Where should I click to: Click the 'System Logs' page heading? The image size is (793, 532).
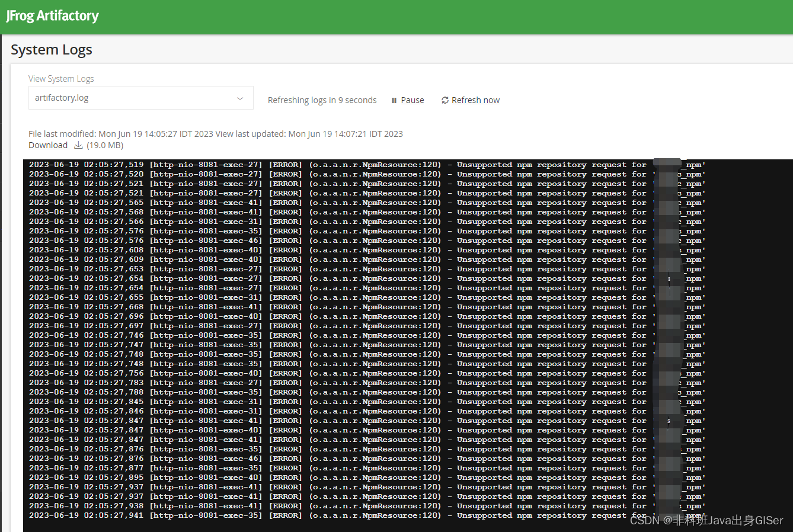point(52,50)
